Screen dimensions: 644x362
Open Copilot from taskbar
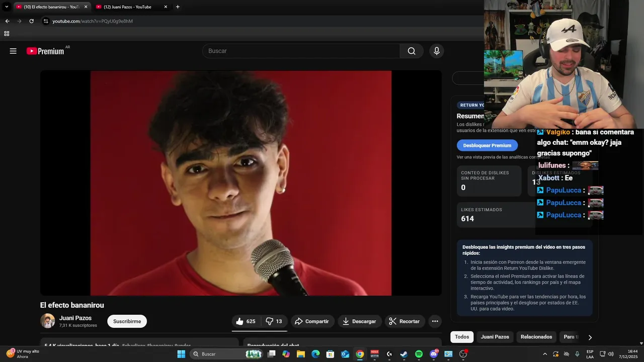(x=286, y=354)
